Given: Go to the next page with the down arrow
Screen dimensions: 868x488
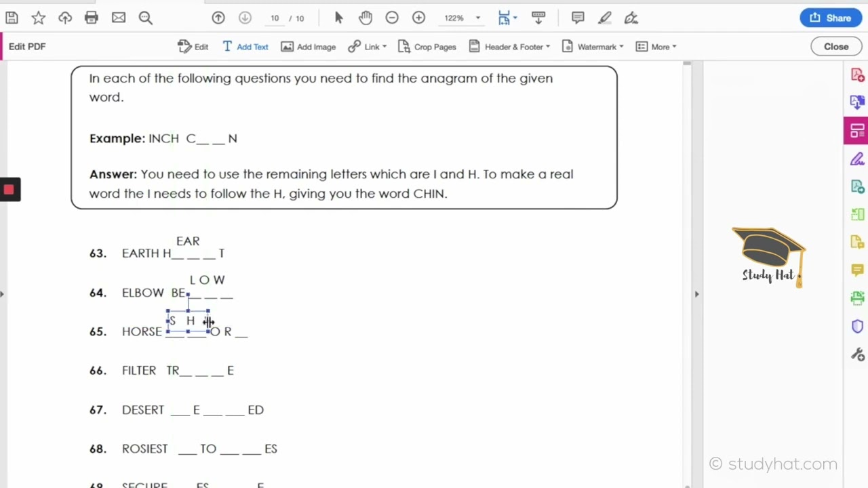Looking at the screenshot, I should tap(245, 18).
